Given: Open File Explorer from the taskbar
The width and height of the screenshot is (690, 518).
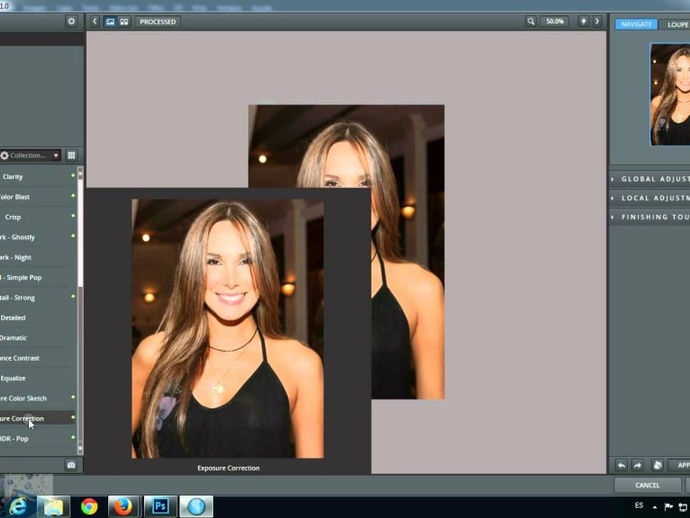Looking at the screenshot, I should click(53, 507).
